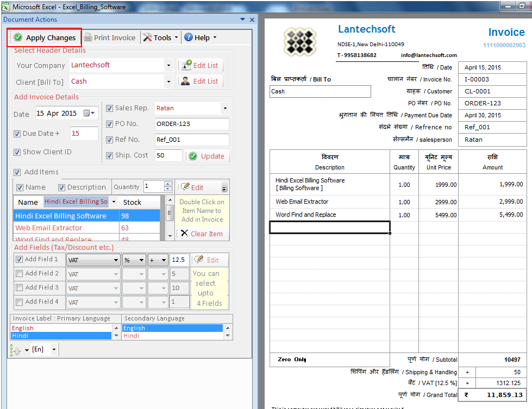This screenshot has width=532, height=409.
Task: Click the Ref No. input field
Action: pyautogui.click(x=192, y=140)
